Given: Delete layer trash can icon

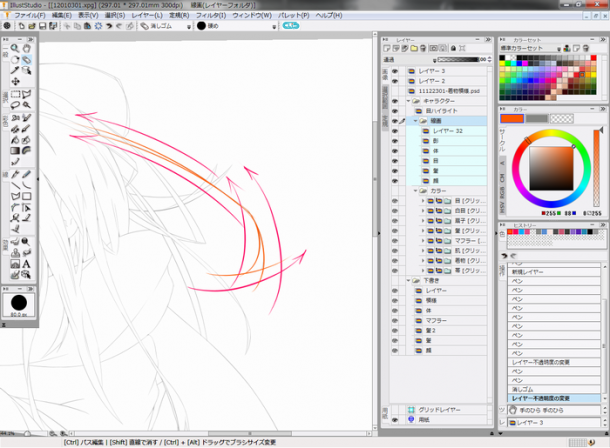Looking at the screenshot, I should (x=423, y=48).
